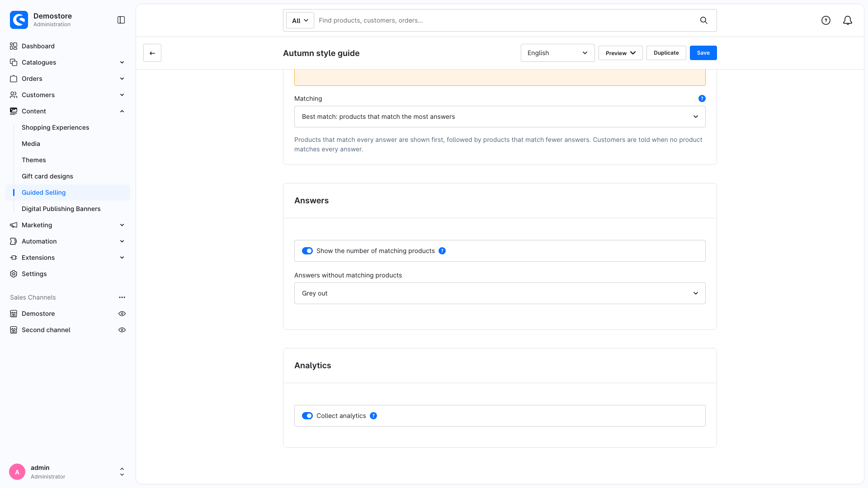Open Answers without matching products dropdown
The image size is (868, 488).
coord(500,293)
